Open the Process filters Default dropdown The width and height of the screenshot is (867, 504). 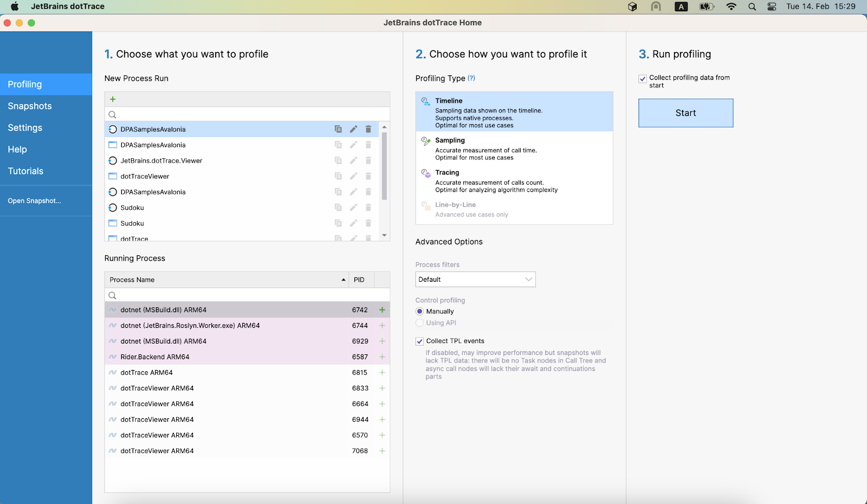475,280
